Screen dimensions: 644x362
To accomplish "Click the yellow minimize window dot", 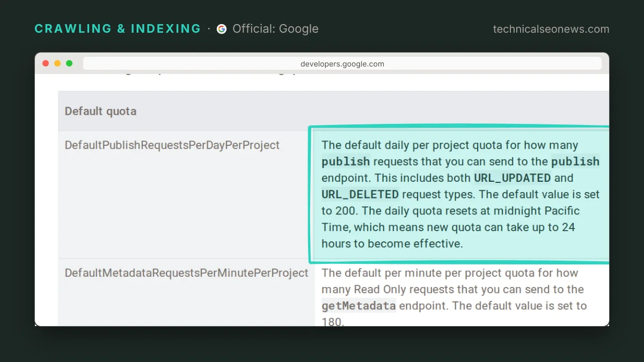I will (57, 63).
